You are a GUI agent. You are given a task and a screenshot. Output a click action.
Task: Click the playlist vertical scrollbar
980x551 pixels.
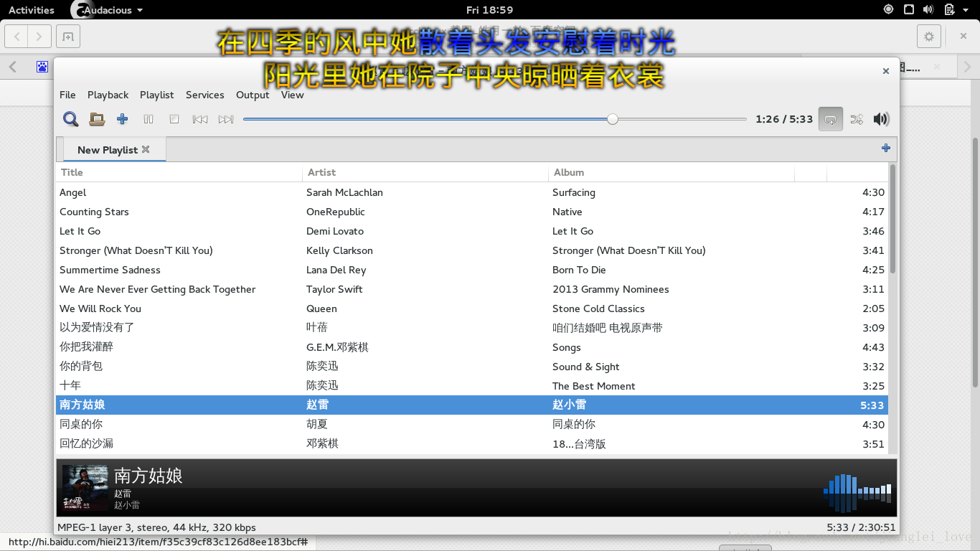click(892, 219)
